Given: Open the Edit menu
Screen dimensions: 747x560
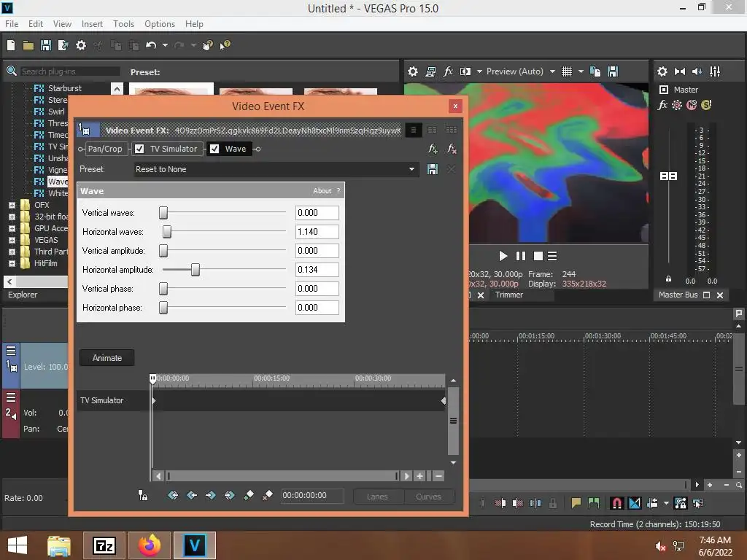Looking at the screenshot, I should (36, 24).
